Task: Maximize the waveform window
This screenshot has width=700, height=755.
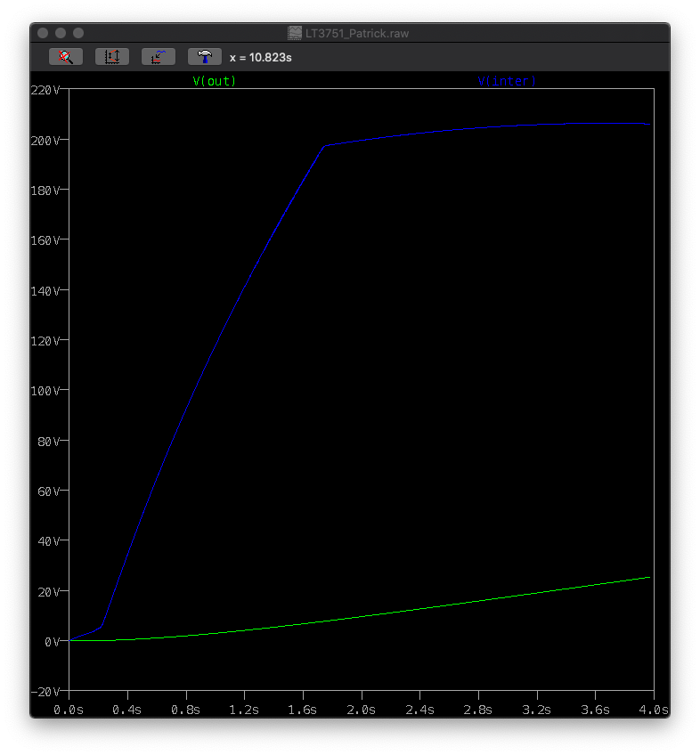Action: click(78, 33)
